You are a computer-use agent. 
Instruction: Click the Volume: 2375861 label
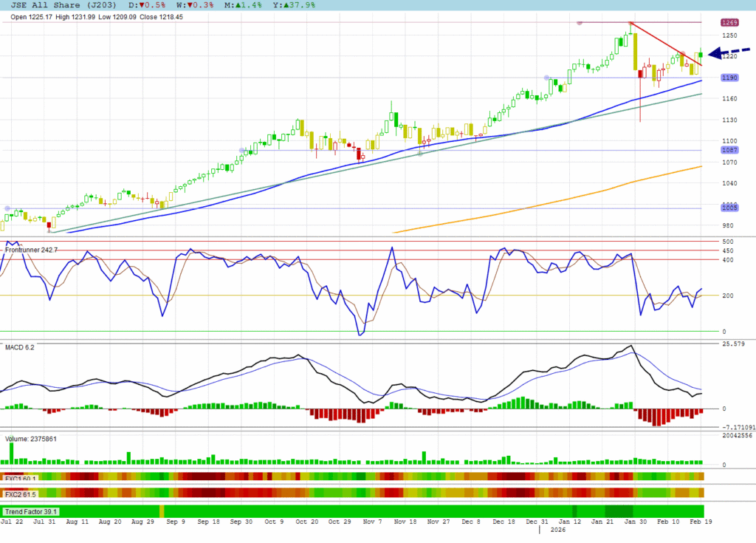tap(31, 439)
